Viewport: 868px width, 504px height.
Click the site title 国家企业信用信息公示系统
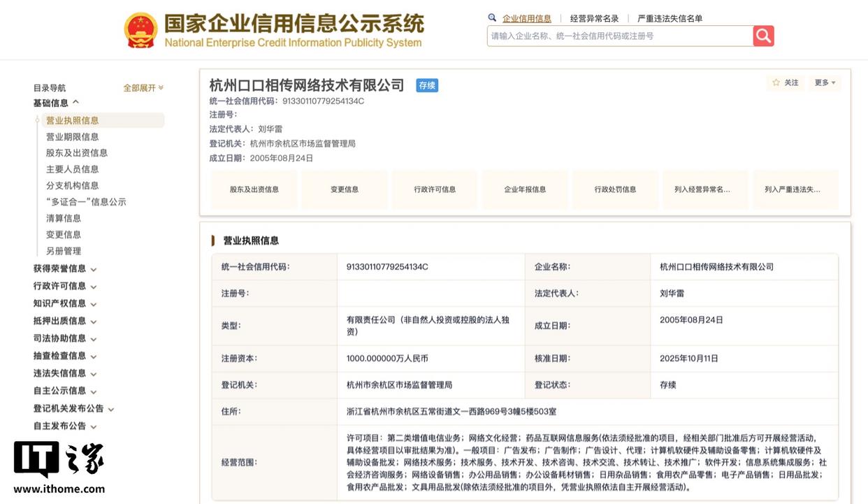[x=294, y=24]
